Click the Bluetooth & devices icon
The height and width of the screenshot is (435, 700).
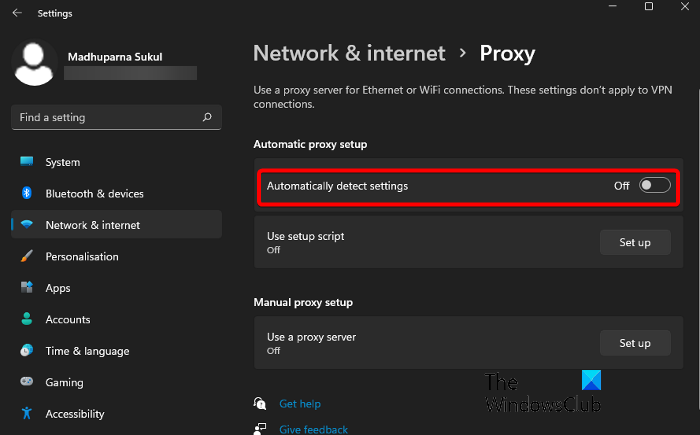pos(27,194)
